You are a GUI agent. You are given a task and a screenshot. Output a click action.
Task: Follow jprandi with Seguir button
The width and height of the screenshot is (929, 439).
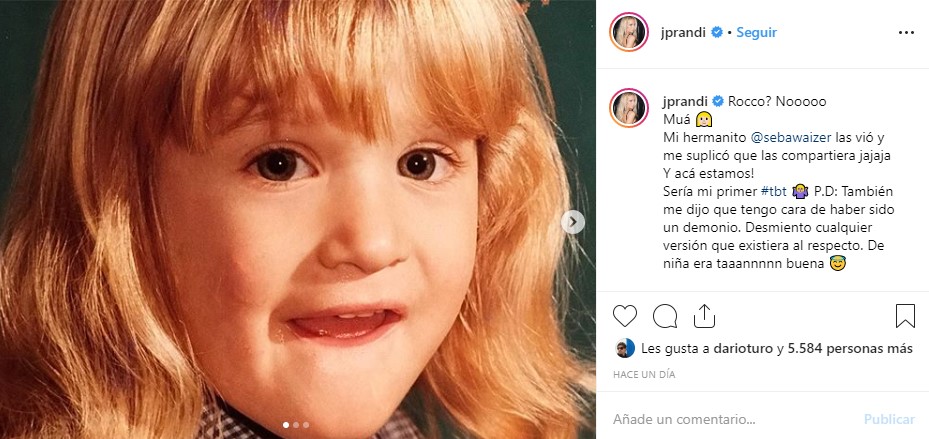(757, 32)
